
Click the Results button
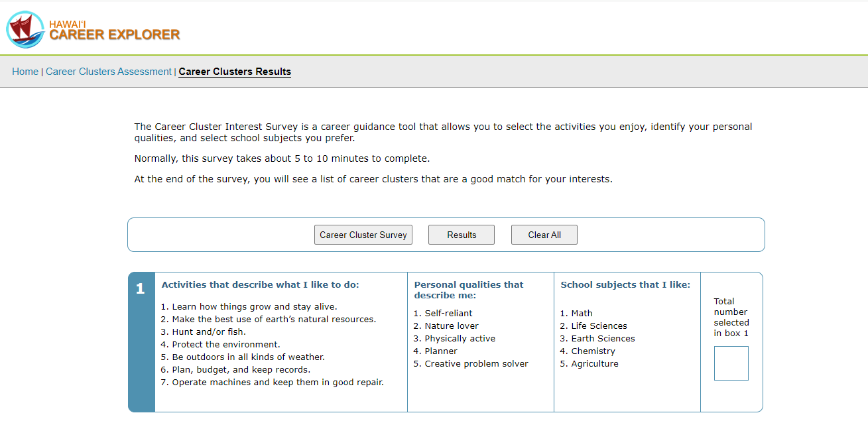[462, 235]
